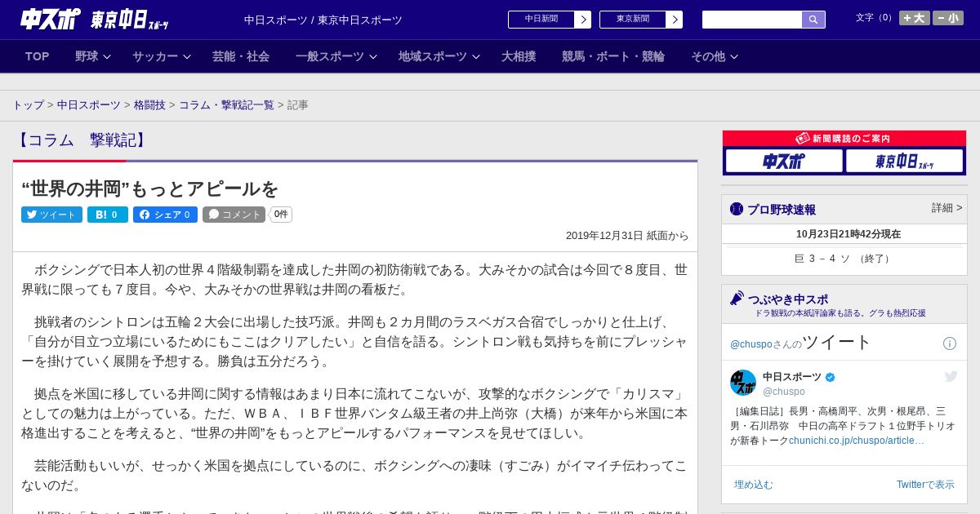Click 東京中日スポーツ subscription banner button
980x514 pixels.
[x=904, y=161]
